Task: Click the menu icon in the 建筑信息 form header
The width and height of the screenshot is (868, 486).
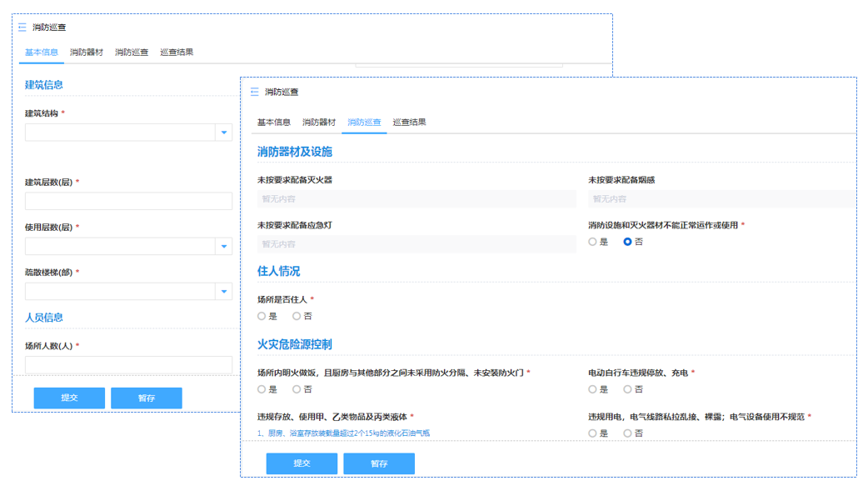Action: (22, 27)
